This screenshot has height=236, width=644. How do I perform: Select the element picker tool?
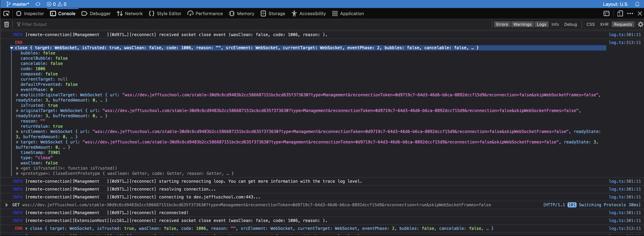pyautogui.click(x=6, y=13)
